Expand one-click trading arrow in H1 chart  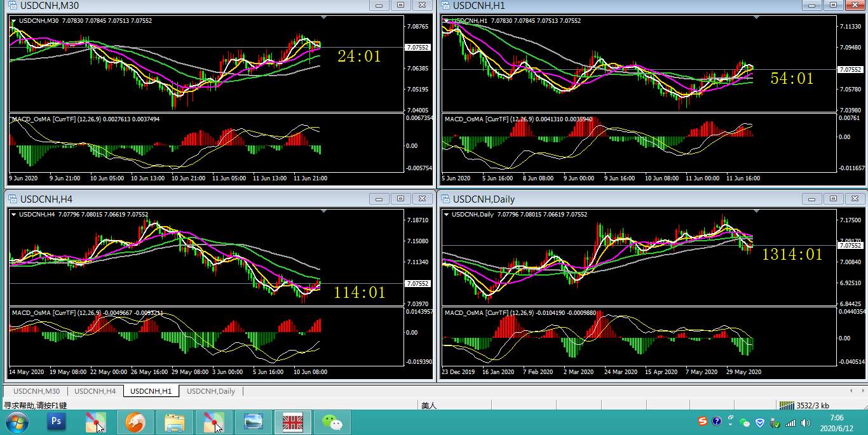[447, 20]
